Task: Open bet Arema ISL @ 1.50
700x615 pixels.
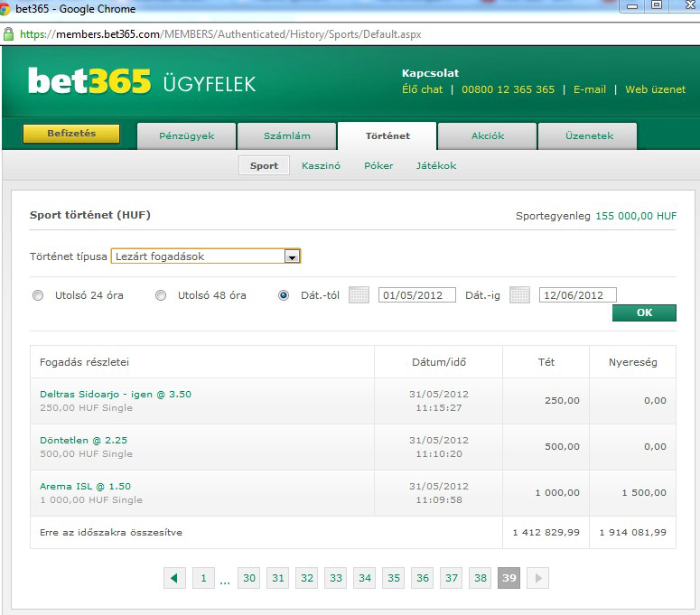Action: pyautogui.click(x=85, y=486)
